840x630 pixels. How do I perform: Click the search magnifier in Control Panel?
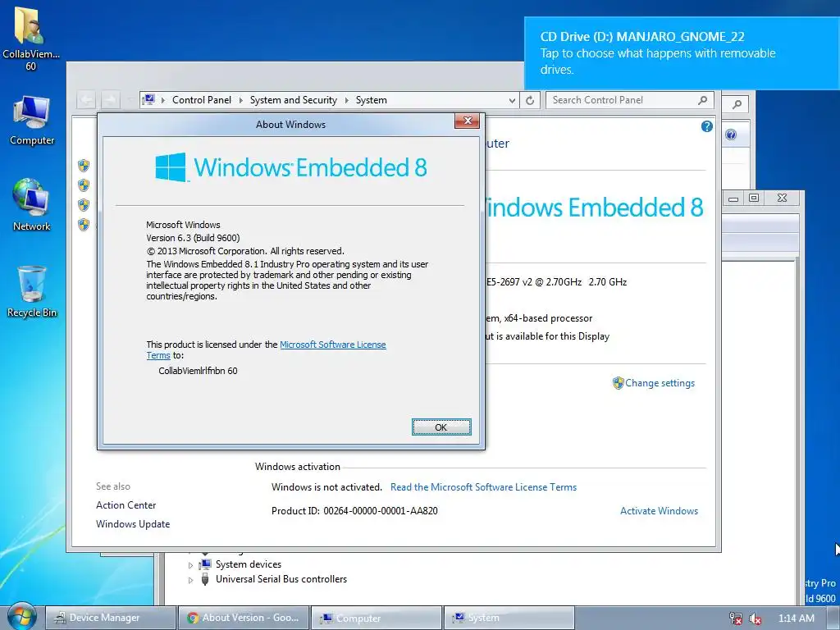(x=702, y=100)
